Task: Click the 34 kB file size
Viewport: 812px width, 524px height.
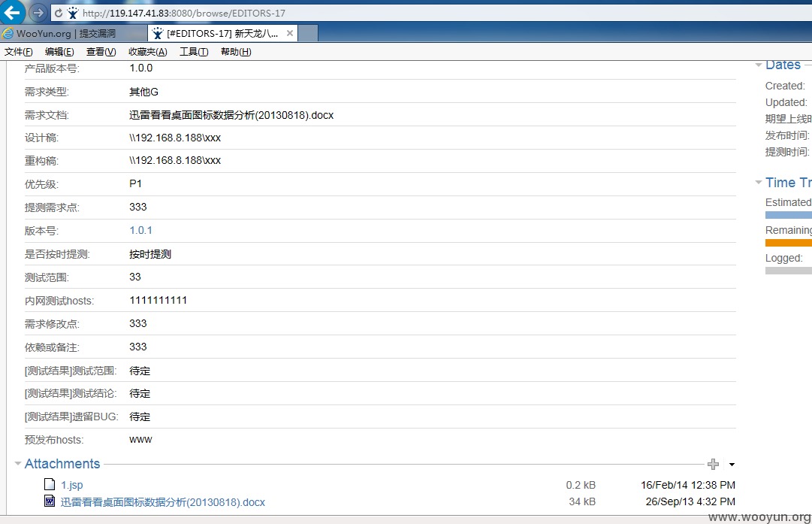Action: point(582,501)
